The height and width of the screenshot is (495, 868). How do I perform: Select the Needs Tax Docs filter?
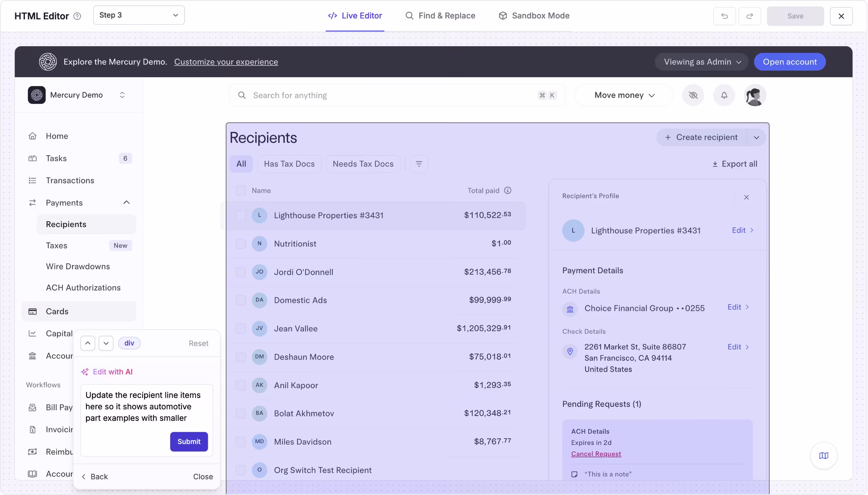click(363, 164)
